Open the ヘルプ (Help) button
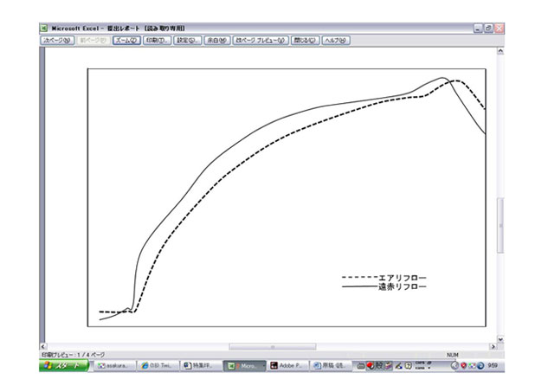 (335, 40)
